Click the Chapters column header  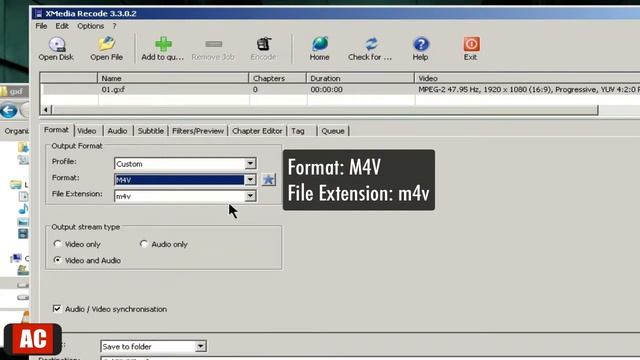tap(278, 78)
